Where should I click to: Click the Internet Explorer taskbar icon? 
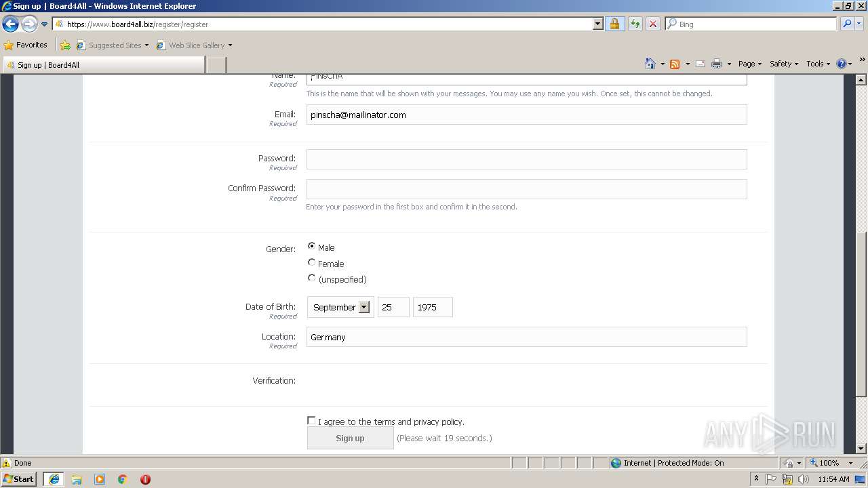54,479
